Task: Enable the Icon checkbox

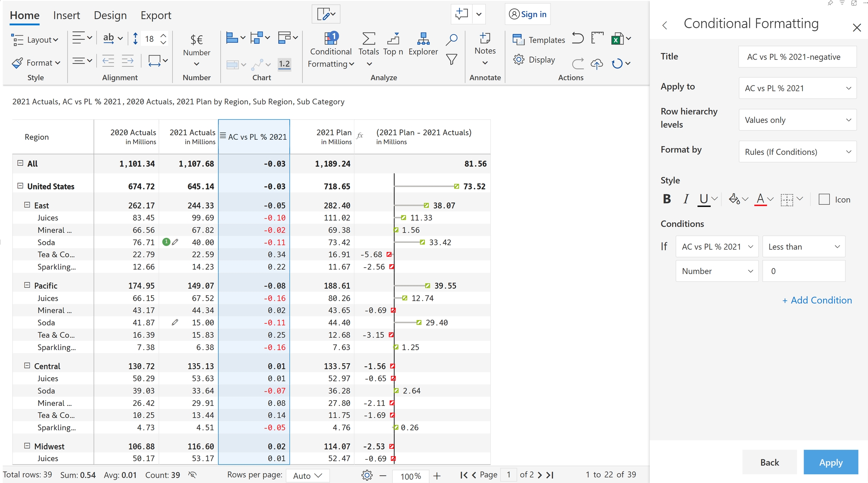Action: [824, 200]
